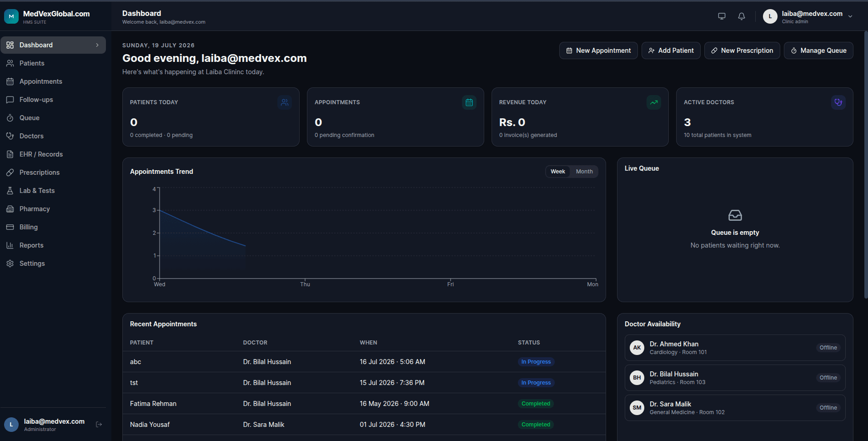Open the display monitor icon in header
Image resolution: width=868 pixels, height=441 pixels.
pos(722,16)
